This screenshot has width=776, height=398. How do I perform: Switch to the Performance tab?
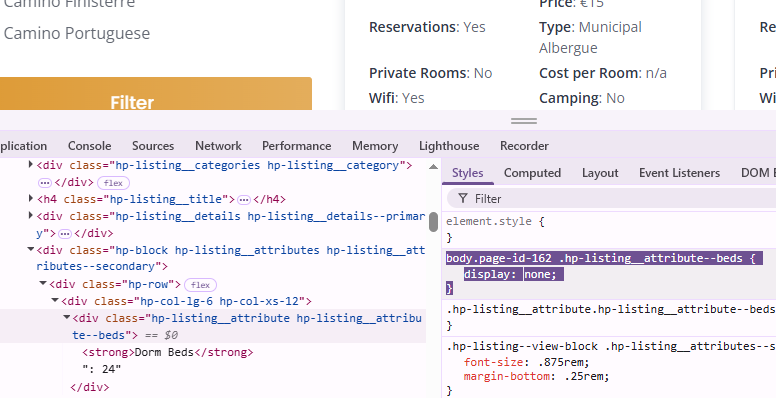296,146
